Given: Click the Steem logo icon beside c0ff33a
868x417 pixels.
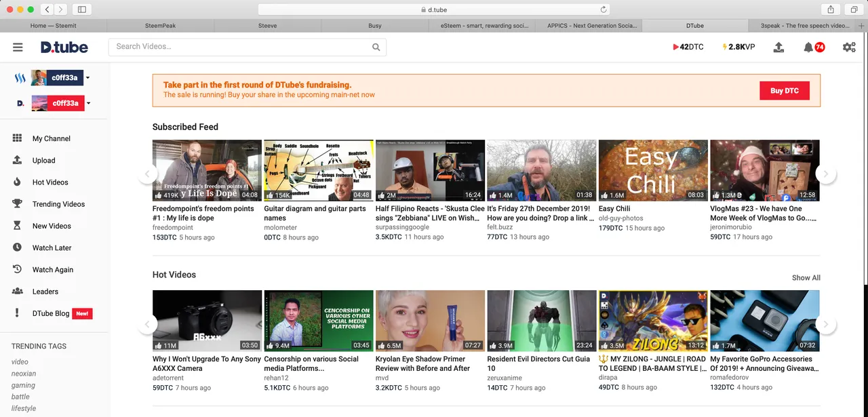Looking at the screenshot, I should click(x=20, y=78).
